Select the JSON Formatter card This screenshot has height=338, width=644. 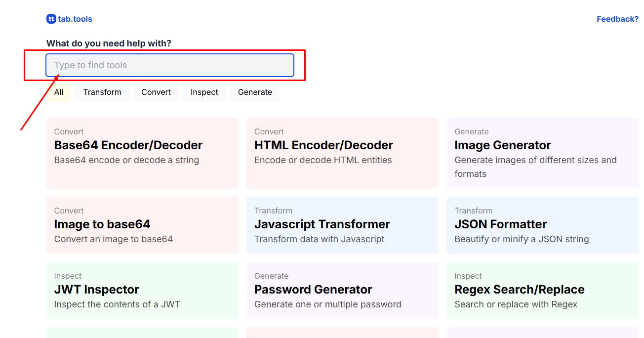[542, 225]
